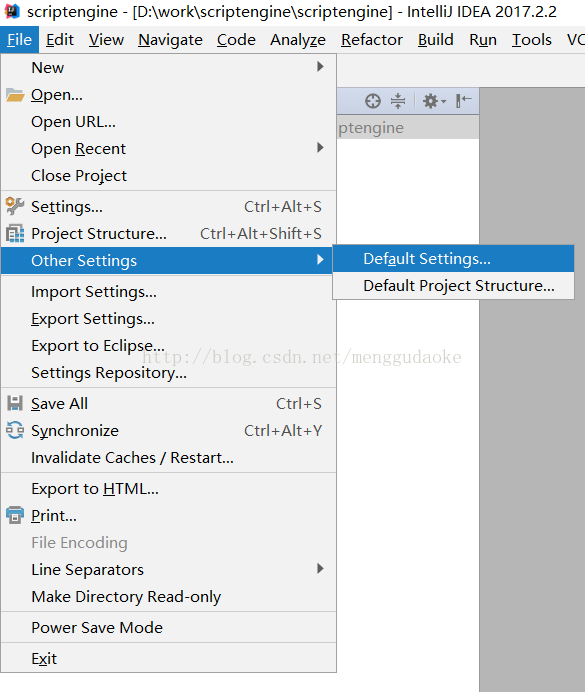Choose Export to HTML...
The height and width of the screenshot is (692, 585).
[x=169, y=489]
